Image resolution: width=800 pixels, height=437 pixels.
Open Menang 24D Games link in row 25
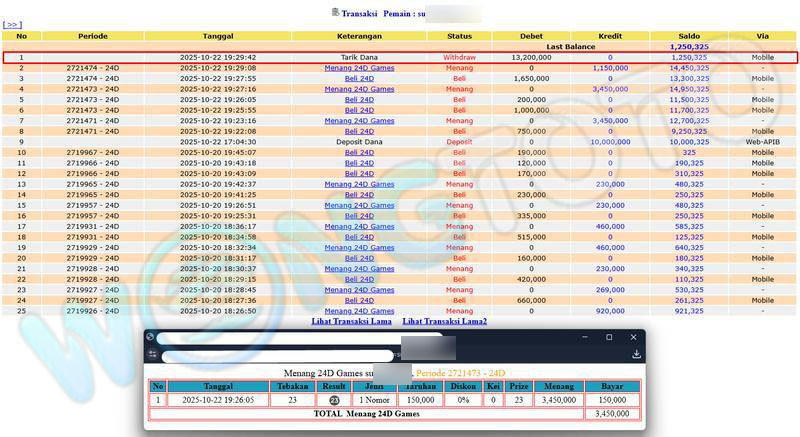359,311
